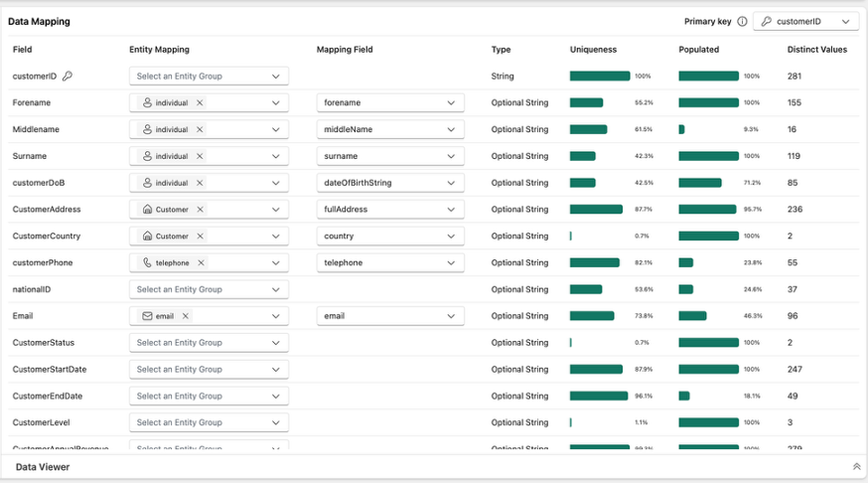Open the Primary key customerID dropdown
868x483 pixels.
(x=806, y=22)
